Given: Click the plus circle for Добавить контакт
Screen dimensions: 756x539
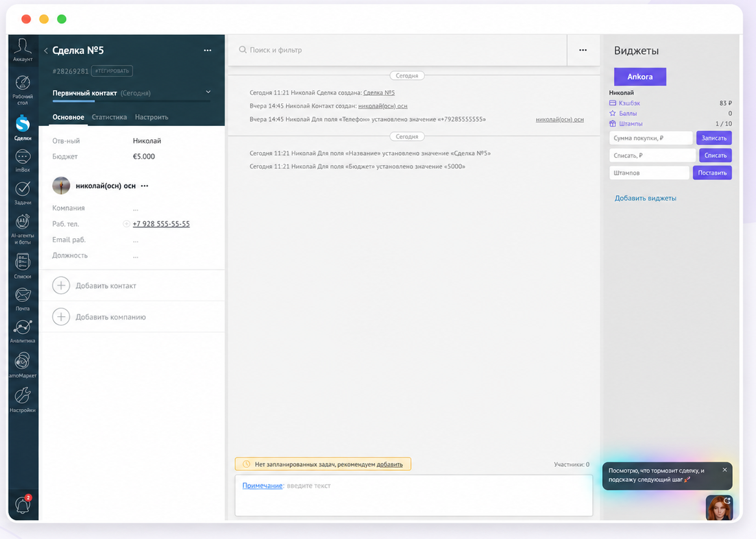Looking at the screenshot, I should [61, 285].
